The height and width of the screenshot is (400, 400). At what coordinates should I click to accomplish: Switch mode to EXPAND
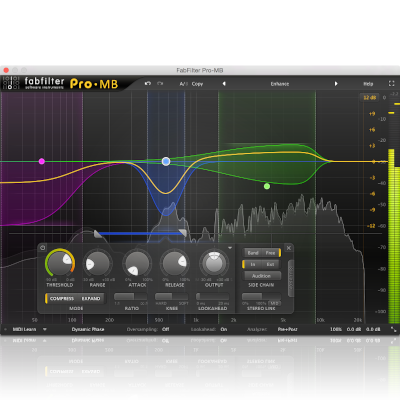click(91, 299)
